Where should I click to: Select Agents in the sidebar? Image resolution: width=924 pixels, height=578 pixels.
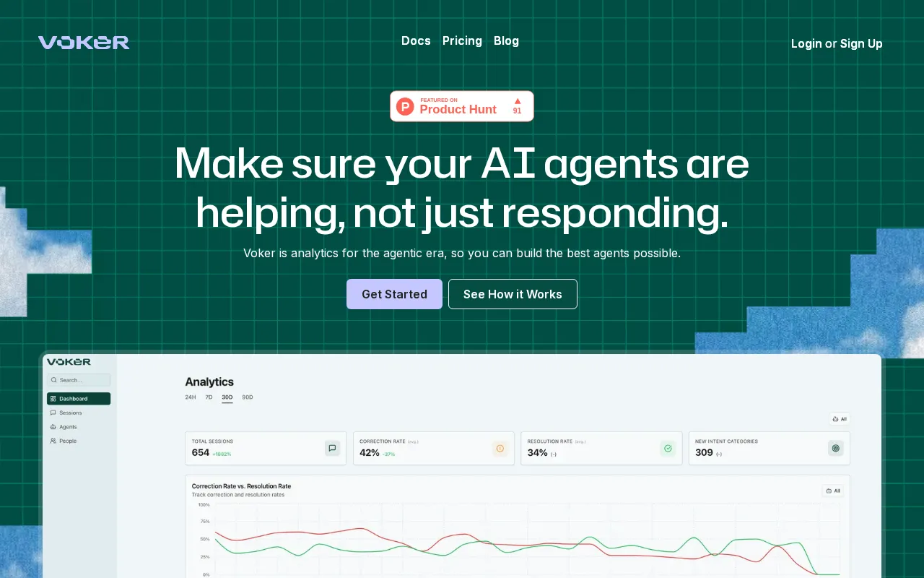pyautogui.click(x=79, y=427)
